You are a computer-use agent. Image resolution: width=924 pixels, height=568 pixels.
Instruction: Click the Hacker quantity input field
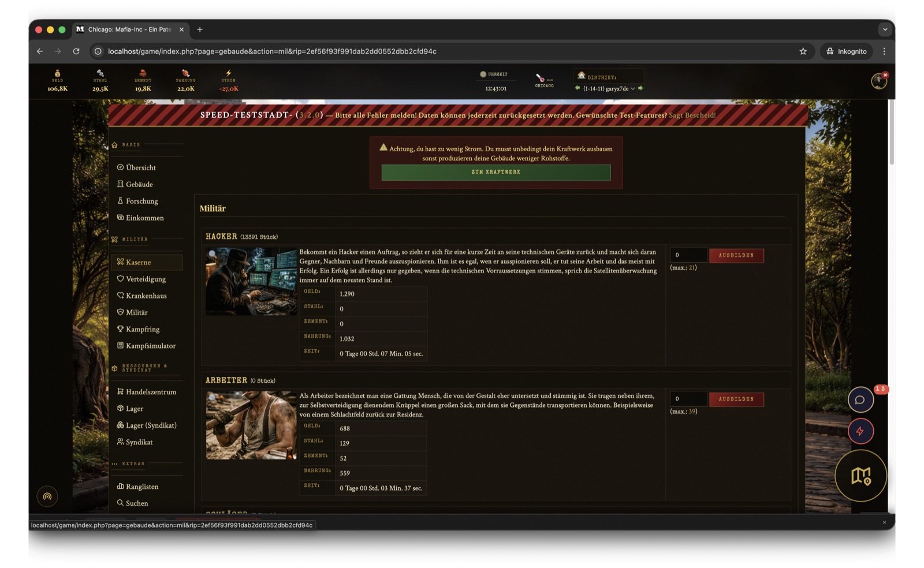click(x=688, y=255)
